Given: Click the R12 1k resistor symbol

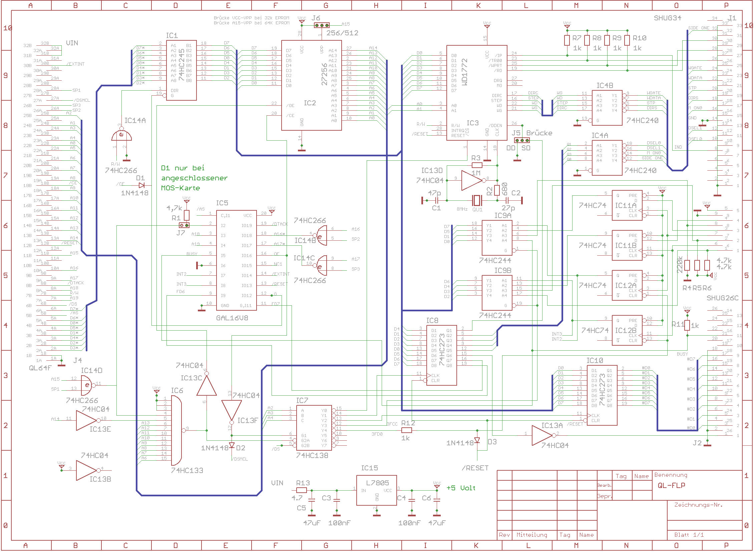Looking at the screenshot, I should (407, 430).
